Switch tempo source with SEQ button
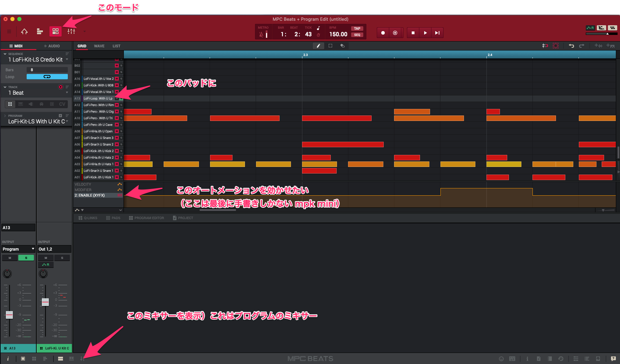620x364 pixels. (x=357, y=35)
